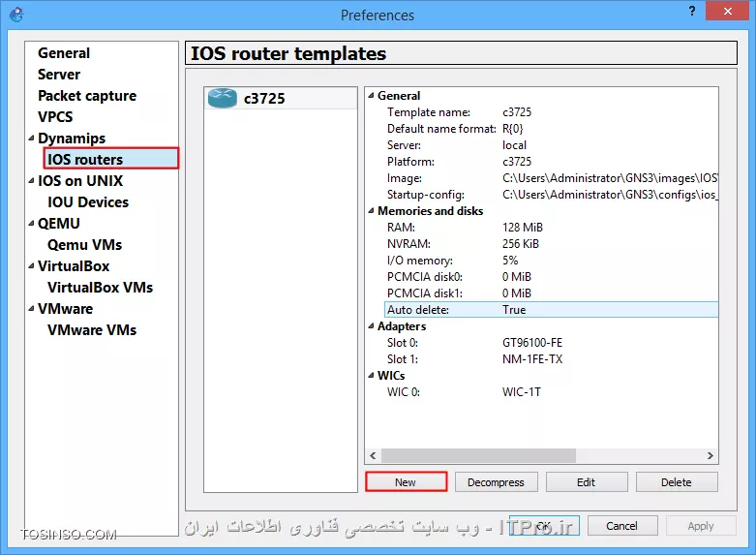Select the Slot 0 GT96100-FE row
756x555 pixels.
pyautogui.click(x=552, y=343)
